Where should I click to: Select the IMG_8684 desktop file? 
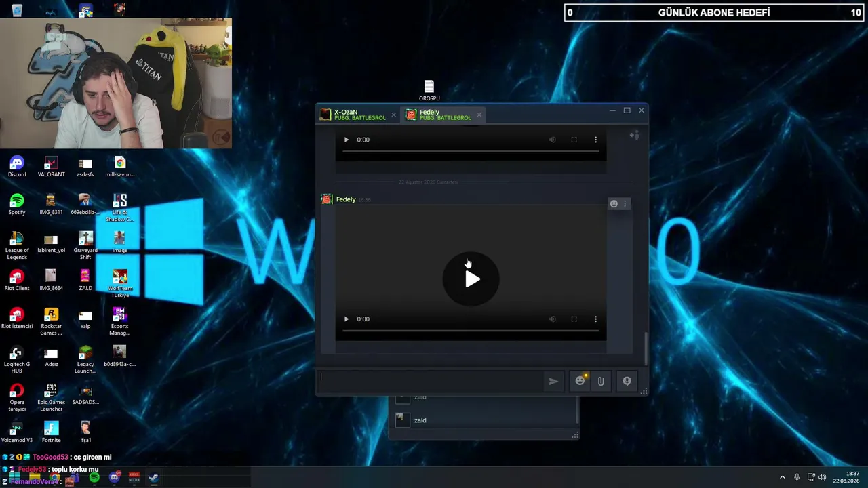(x=51, y=281)
